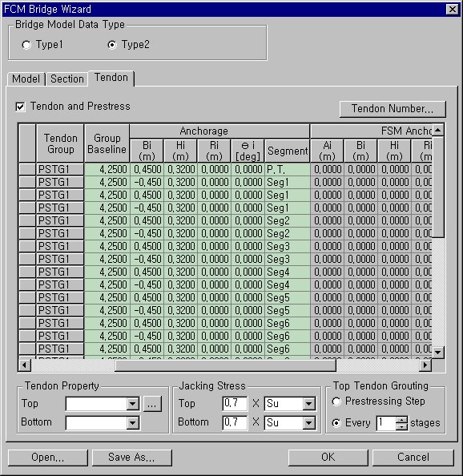Switch to the Model tab
The image size is (463, 476).
point(26,79)
